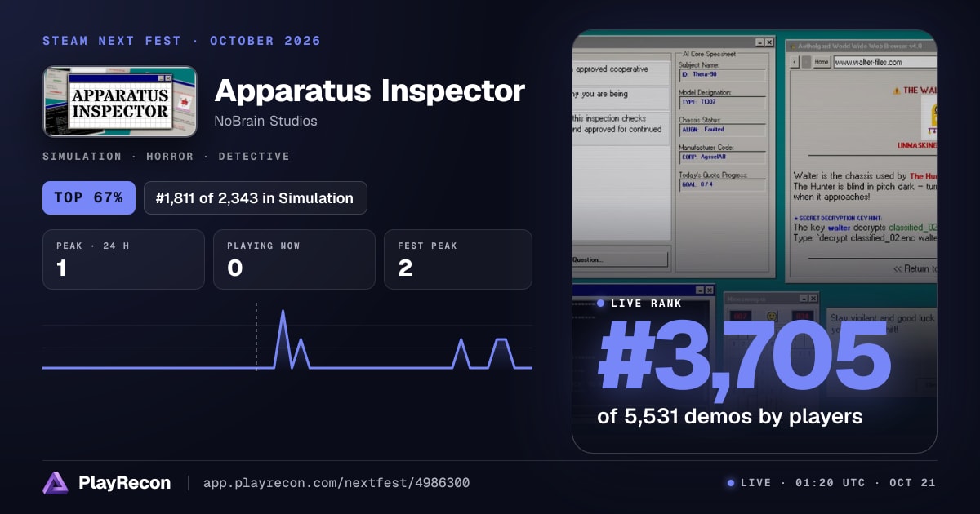Click the browser forward arrow beside Home
The image size is (980, 514).
(806, 62)
